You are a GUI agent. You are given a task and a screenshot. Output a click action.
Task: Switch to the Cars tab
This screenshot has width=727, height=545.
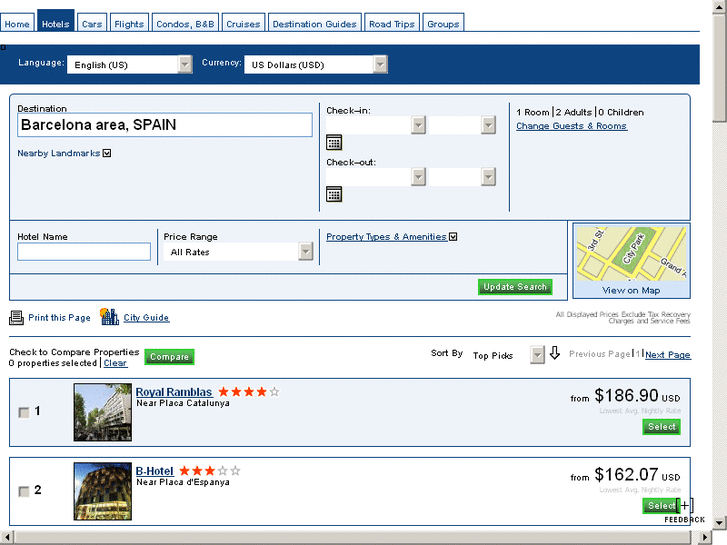coord(92,23)
